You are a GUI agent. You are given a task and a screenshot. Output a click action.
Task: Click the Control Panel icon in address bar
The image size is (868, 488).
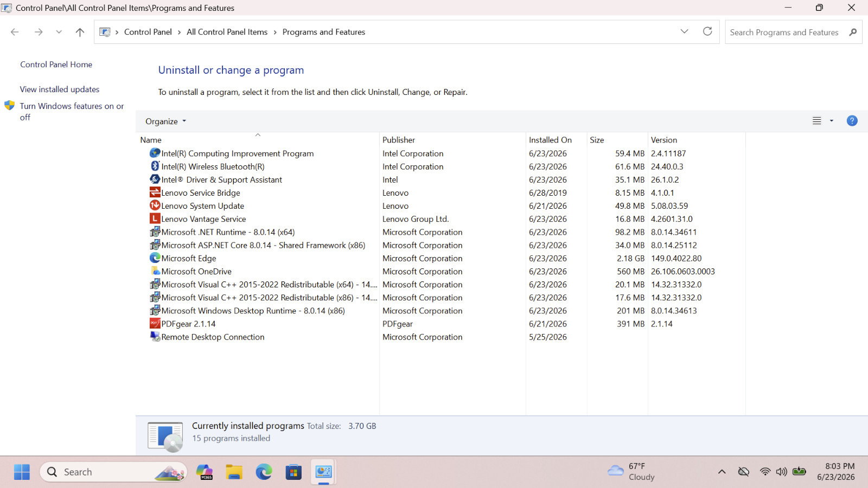click(x=105, y=32)
